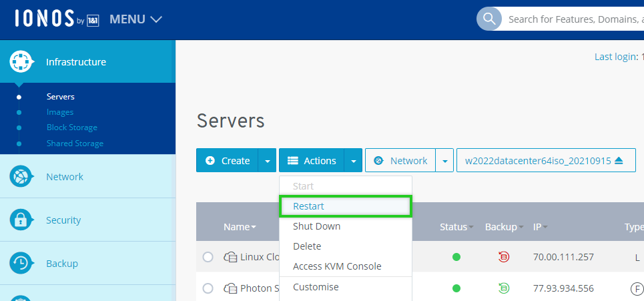
Task: Click the green backup icon for Photon server
Action: tap(504, 288)
